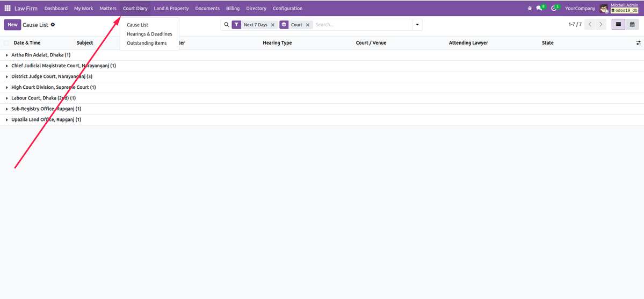The image size is (644, 299).
Task: Open the apps grid home menu
Action: tap(8, 8)
